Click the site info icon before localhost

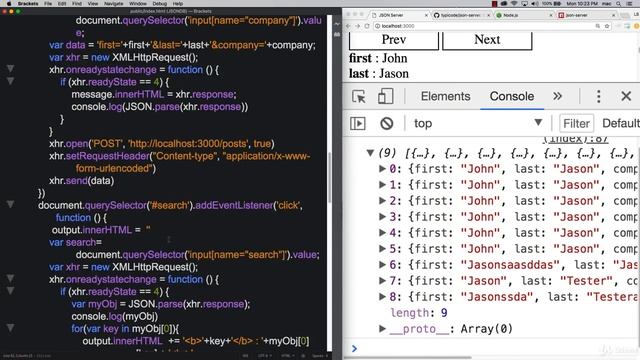378,26
